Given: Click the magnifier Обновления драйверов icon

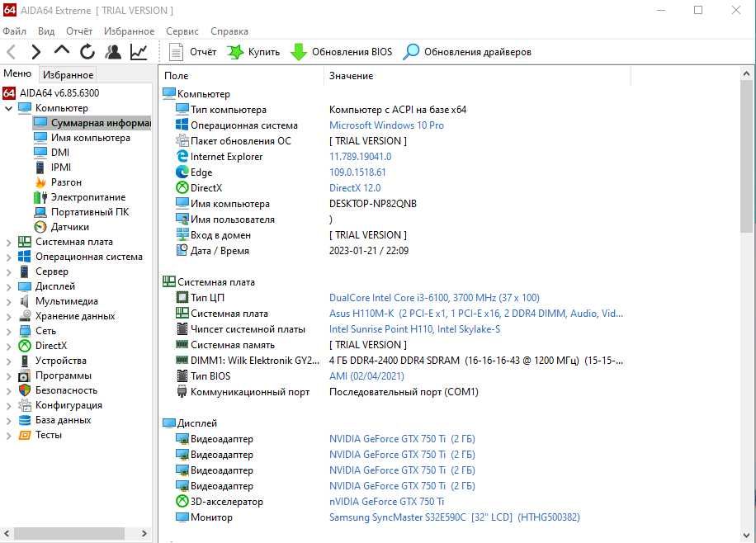Looking at the screenshot, I should coord(411,52).
